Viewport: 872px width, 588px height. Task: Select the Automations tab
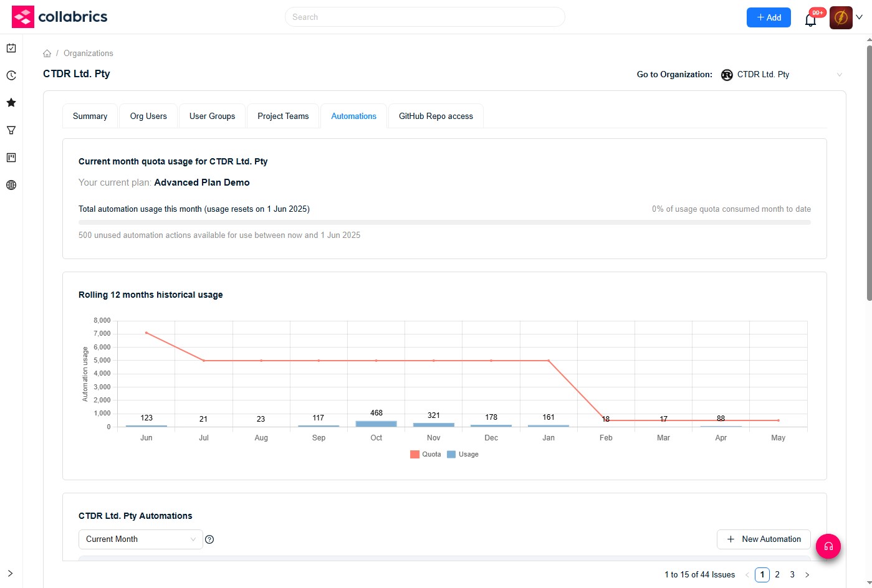click(x=354, y=116)
